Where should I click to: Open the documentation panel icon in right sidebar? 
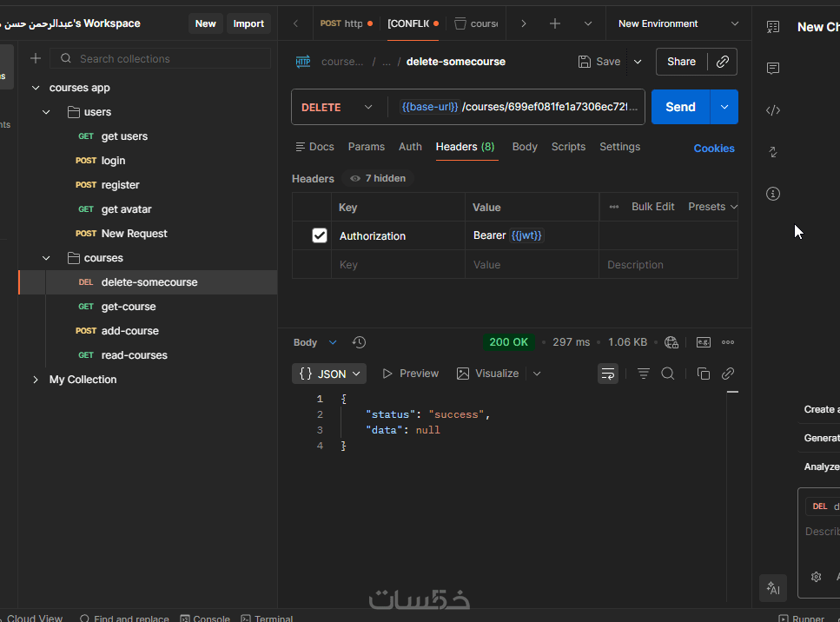(x=772, y=27)
